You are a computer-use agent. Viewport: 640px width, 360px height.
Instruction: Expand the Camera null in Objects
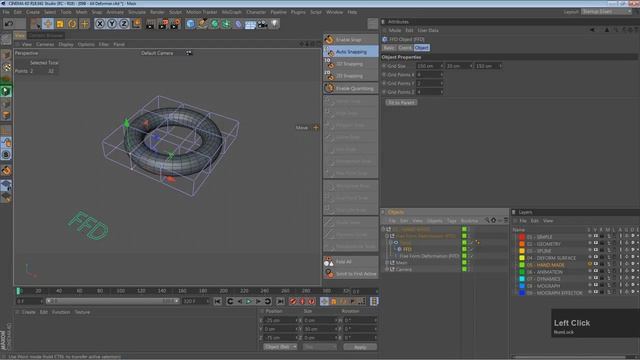pos(387,269)
